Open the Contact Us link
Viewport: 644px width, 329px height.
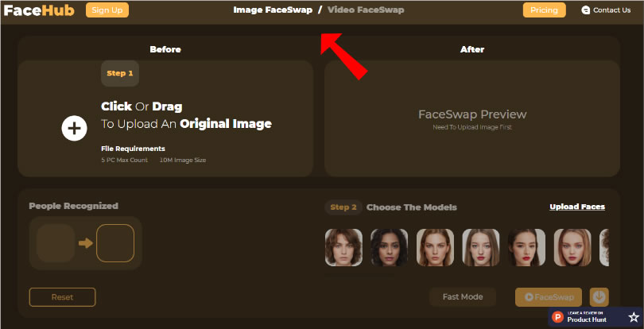click(611, 10)
